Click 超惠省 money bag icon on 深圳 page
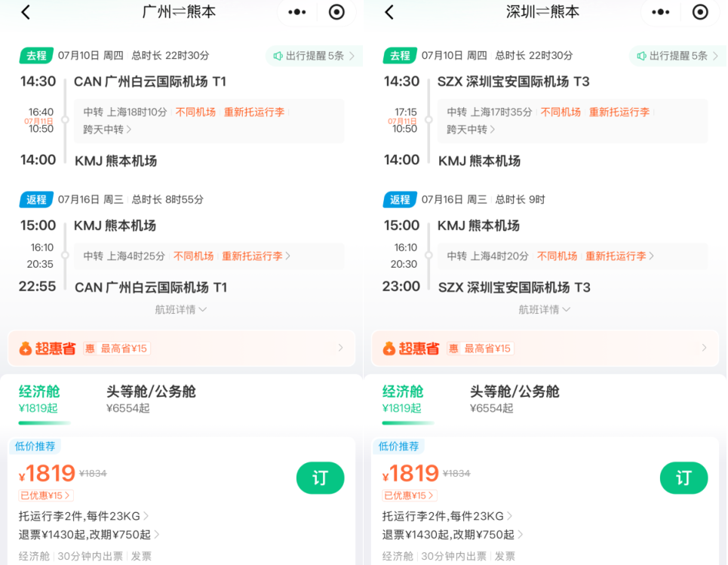 [x=389, y=349]
